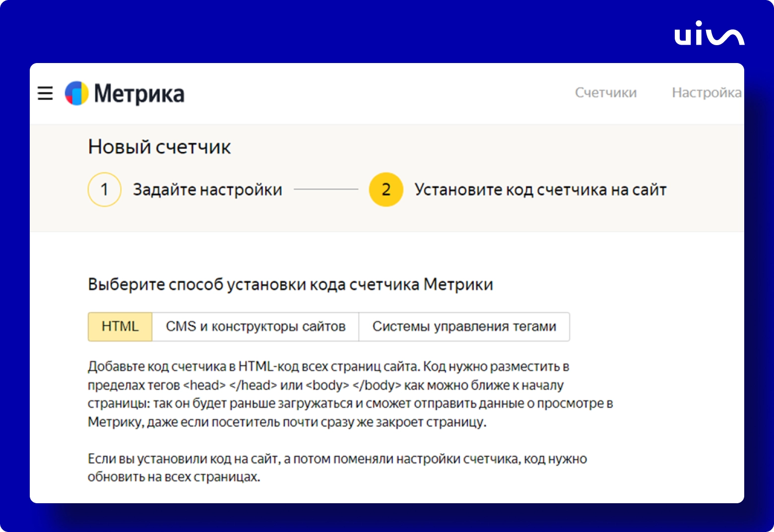
Task: Switch to Системы управления тегами tab
Action: [x=464, y=327]
